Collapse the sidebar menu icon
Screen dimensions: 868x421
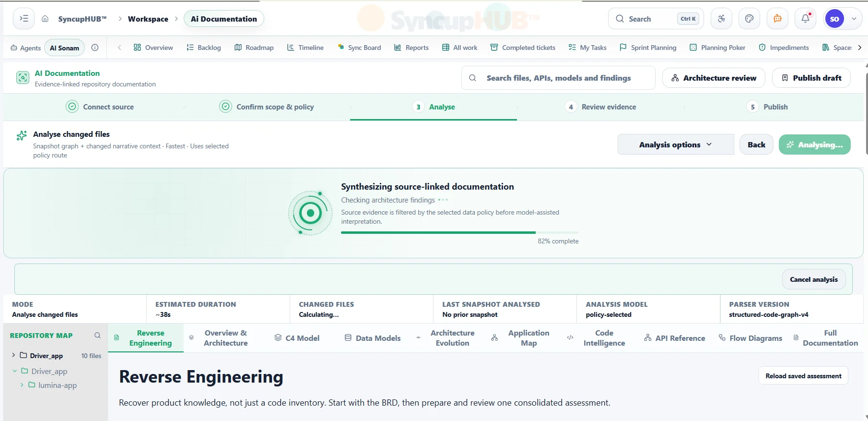[x=24, y=19]
